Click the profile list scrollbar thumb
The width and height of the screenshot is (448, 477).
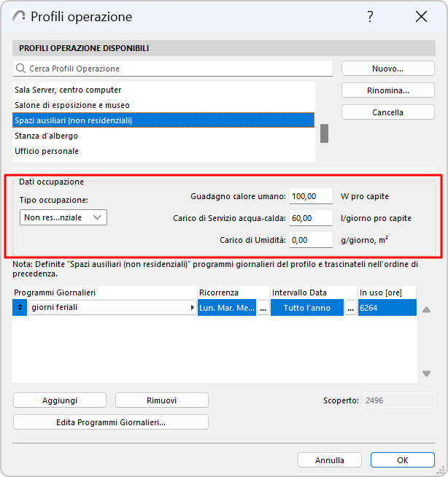point(324,133)
